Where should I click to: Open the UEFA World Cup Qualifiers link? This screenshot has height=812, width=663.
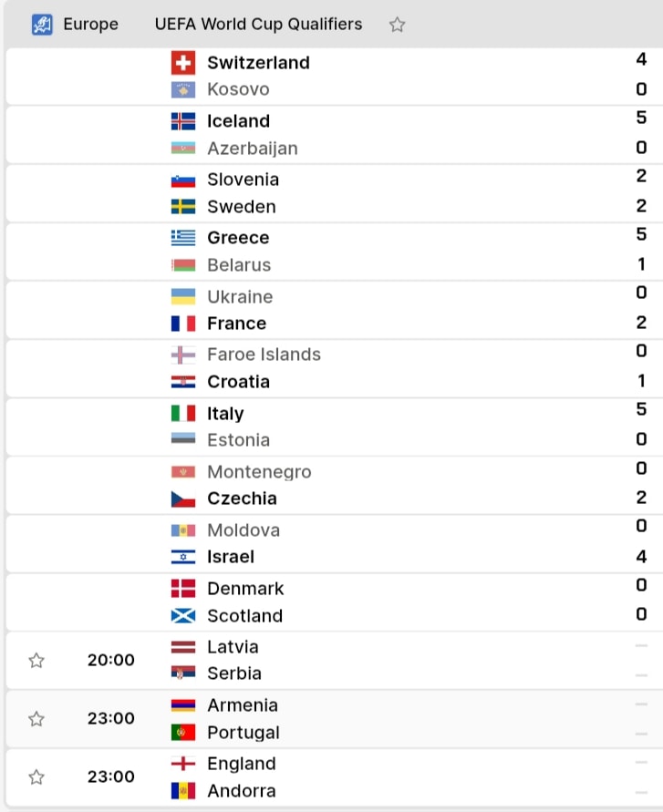click(258, 25)
